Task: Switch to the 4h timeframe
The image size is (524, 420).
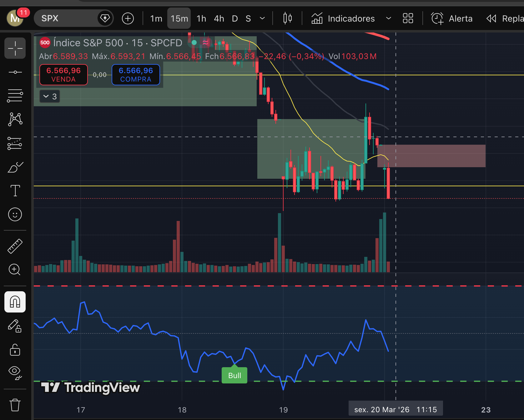Action: pos(219,18)
